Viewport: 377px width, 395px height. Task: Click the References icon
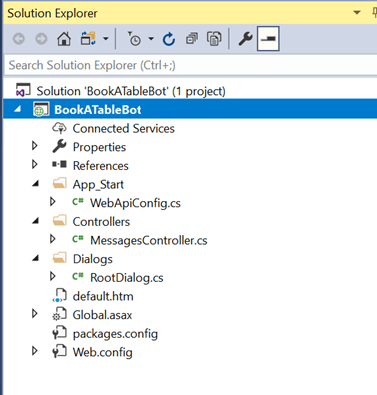coord(59,164)
